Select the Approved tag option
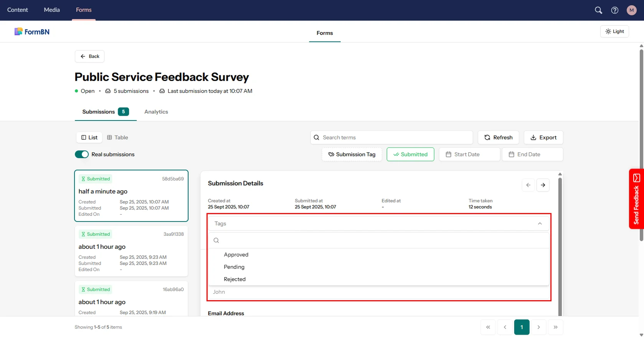The image size is (644, 337). click(236, 254)
